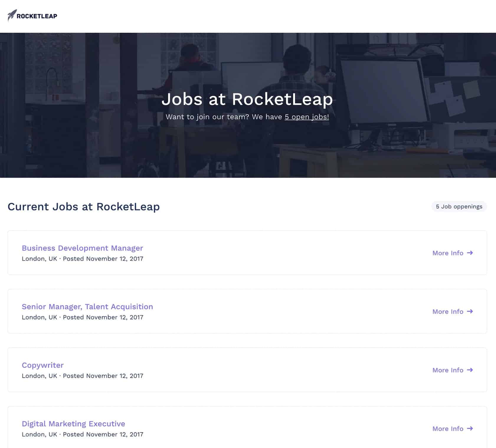
Task: Click the RocketLeap rocket logo icon
Action: pos(12,16)
